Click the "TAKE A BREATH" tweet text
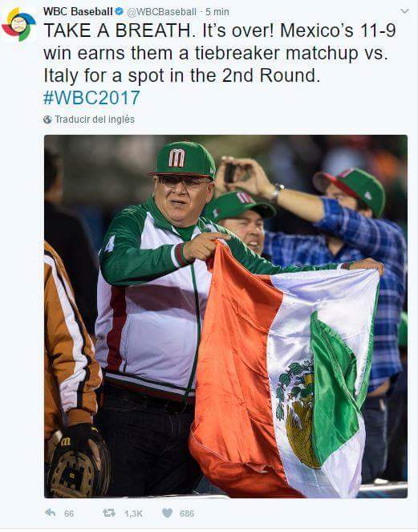418x532 pixels. tap(220, 53)
